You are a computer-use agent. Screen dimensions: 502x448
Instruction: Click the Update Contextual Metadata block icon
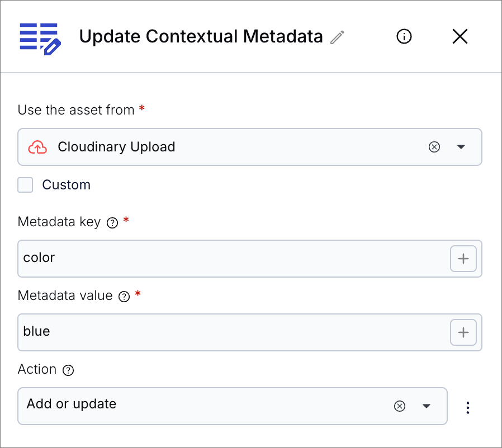[40, 38]
